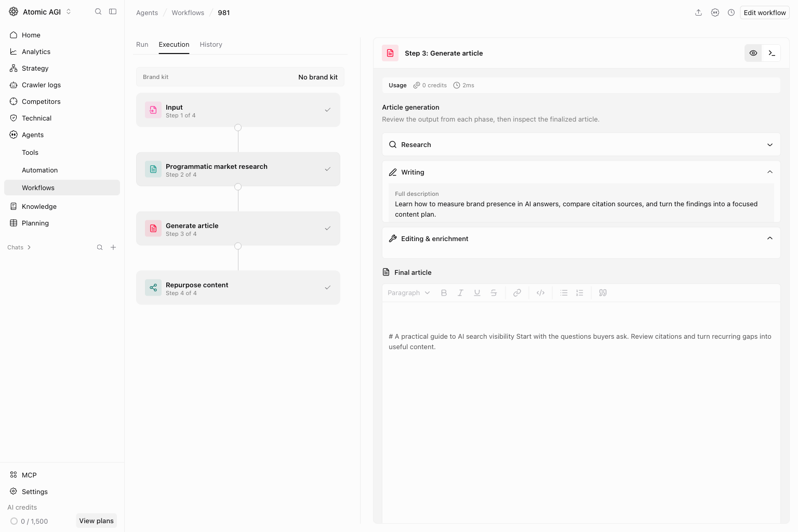Open the Planning section

(62, 223)
